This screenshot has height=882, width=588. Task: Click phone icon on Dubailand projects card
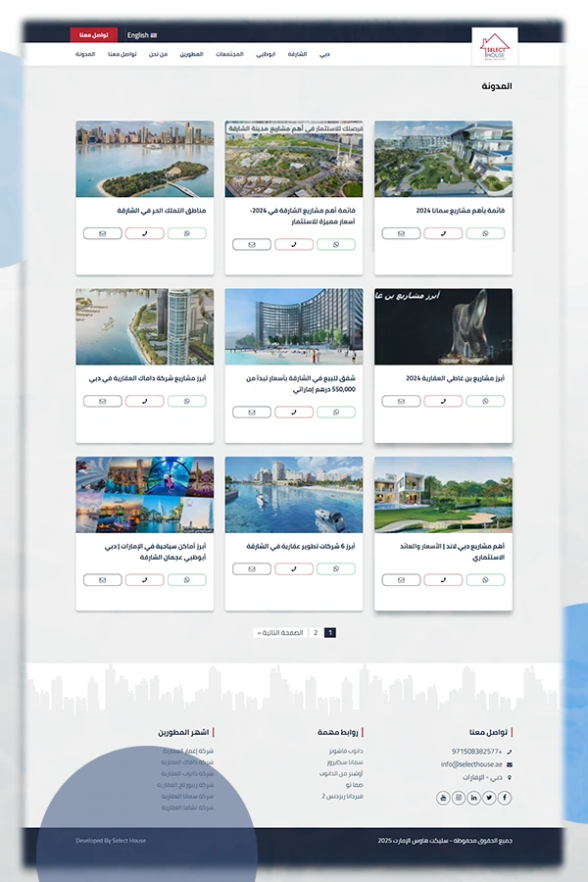tap(443, 580)
